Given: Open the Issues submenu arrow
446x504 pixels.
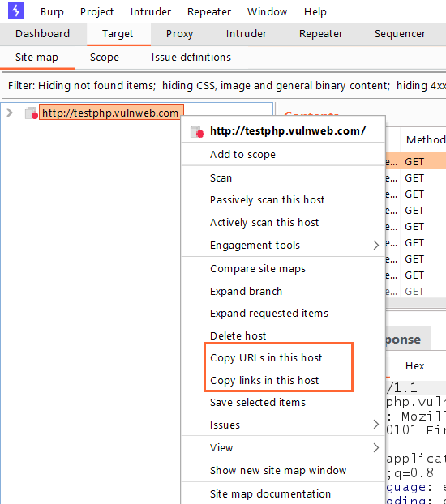Looking at the screenshot, I should point(375,425).
